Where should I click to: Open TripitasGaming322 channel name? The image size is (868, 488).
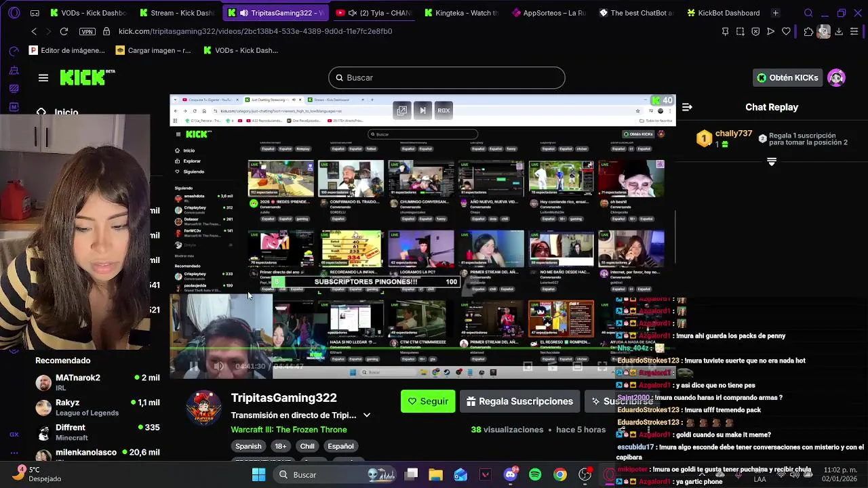coord(283,398)
